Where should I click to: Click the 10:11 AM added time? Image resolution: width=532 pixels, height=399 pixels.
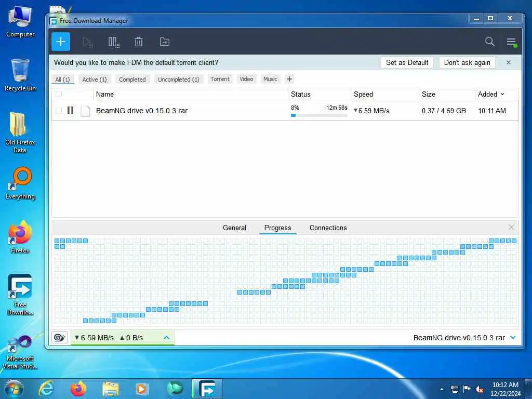tap(491, 111)
